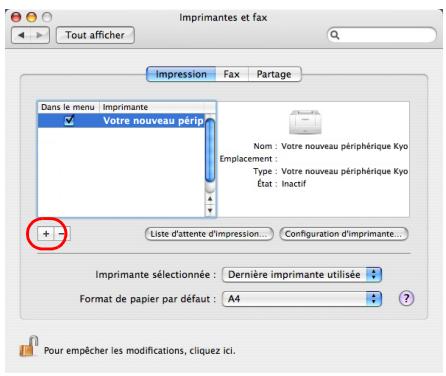Click the Dans le menu column header
This screenshot has height=376, width=446.
point(68,107)
